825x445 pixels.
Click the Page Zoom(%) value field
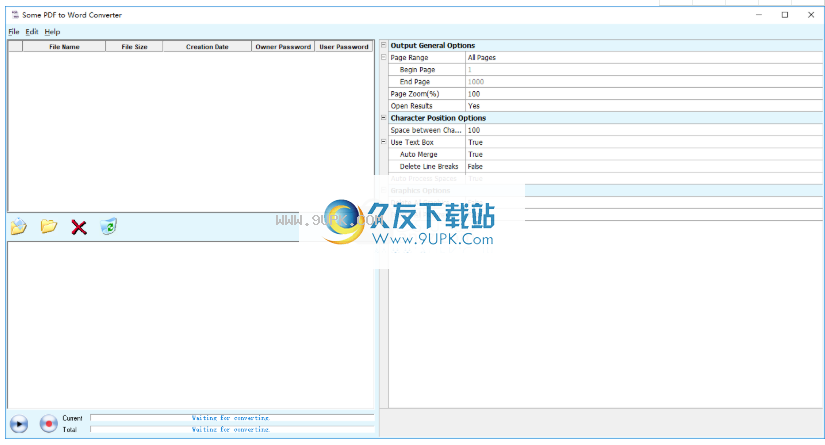pos(644,94)
